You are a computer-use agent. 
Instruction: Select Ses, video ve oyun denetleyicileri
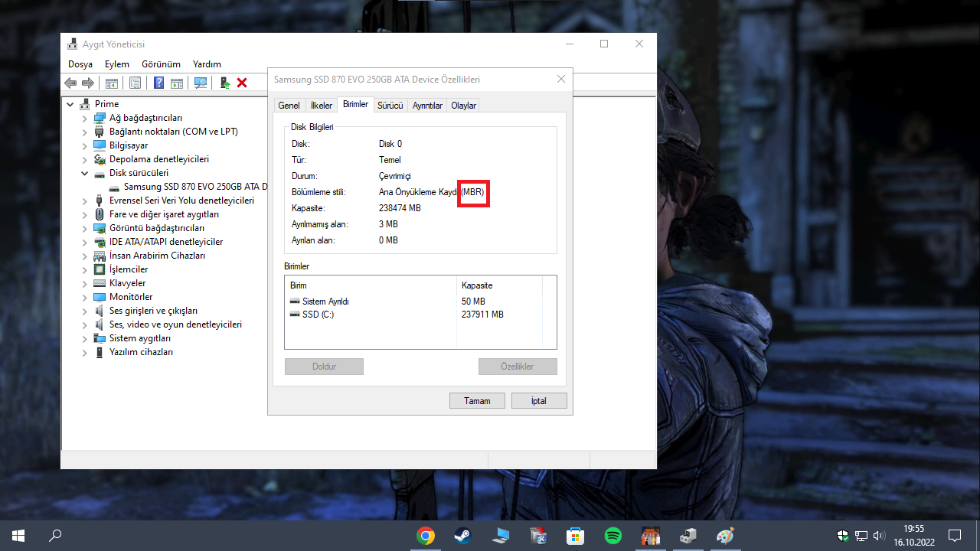175,324
